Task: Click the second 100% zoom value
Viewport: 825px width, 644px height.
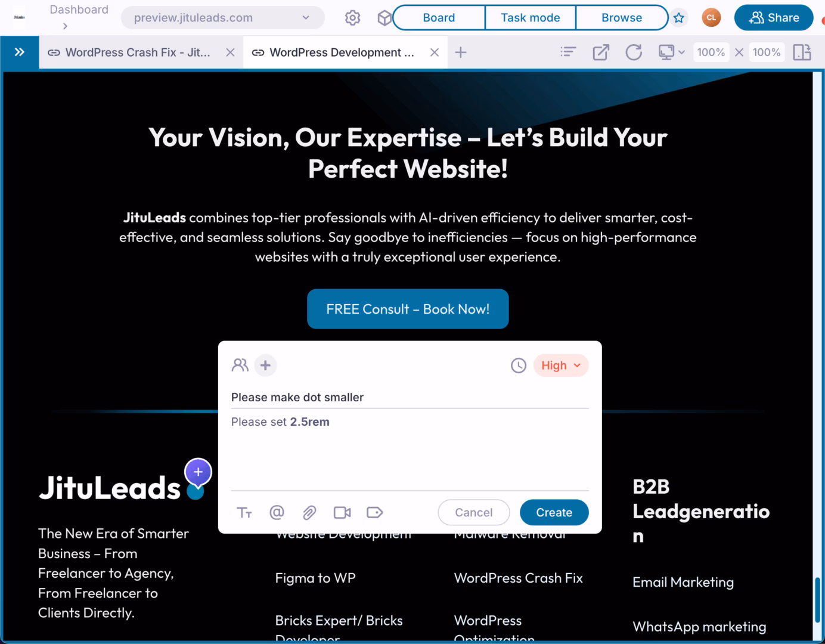Action: click(x=767, y=52)
